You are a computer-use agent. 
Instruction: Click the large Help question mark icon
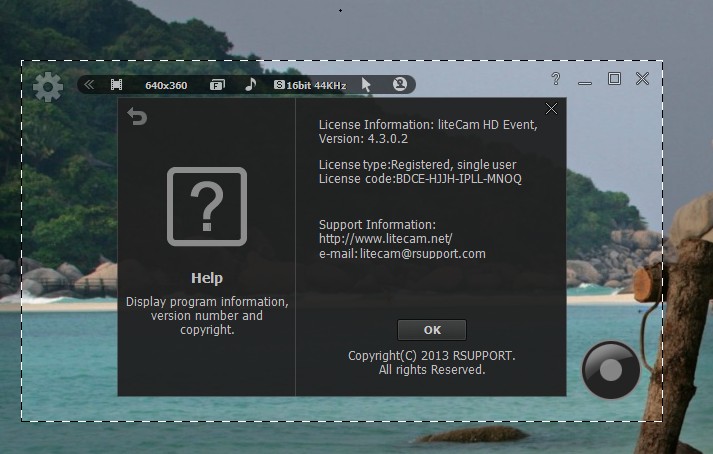(x=207, y=207)
